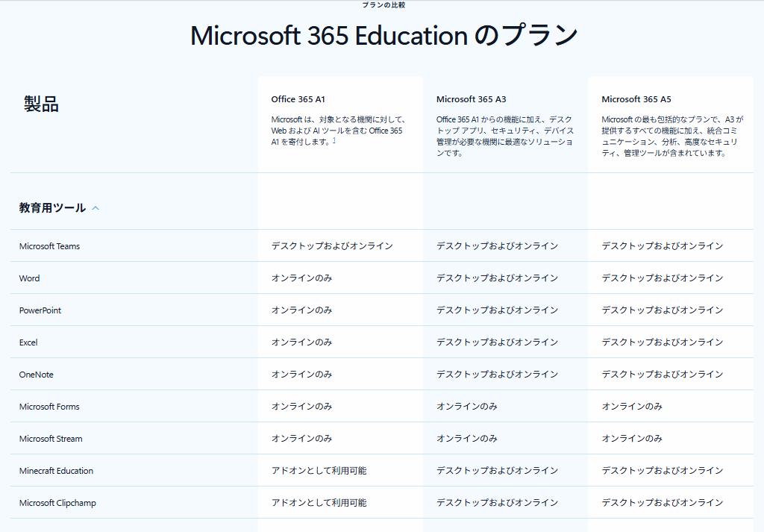
Task: Click the A1 オンラインのみ cell for Microsoft Forms
Action: (x=301, y=407)
